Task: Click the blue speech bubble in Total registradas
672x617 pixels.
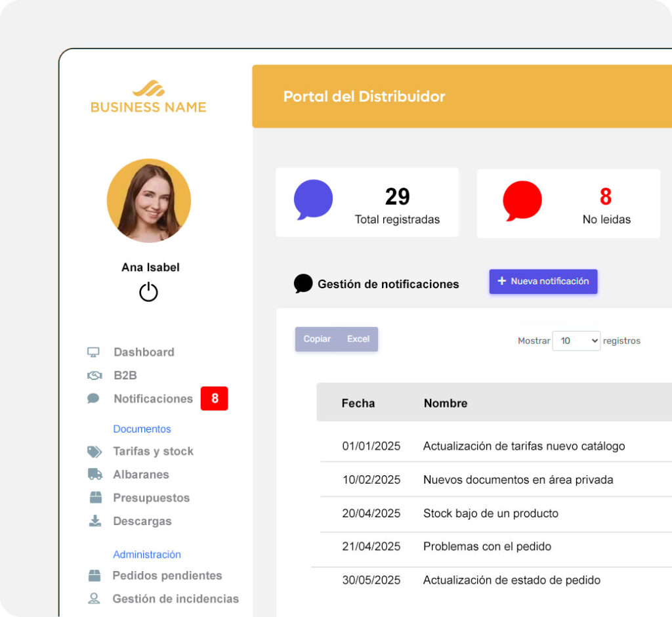Action: tap(313, 200)
